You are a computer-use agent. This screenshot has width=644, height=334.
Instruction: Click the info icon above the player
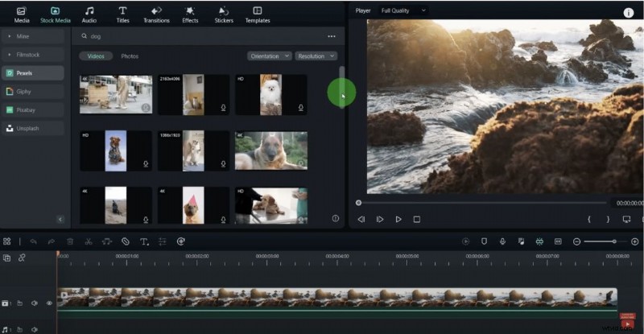click(629, 13)
